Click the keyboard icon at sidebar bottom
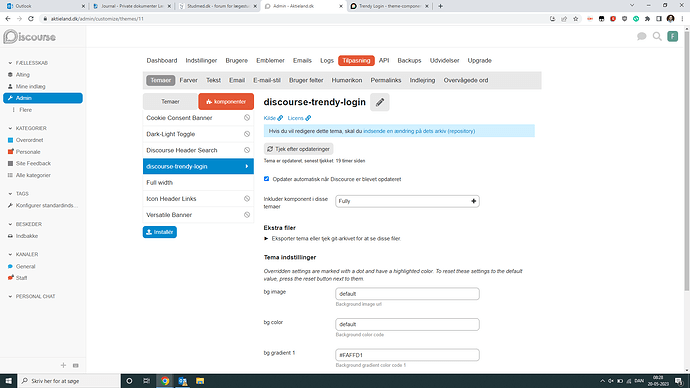Viewport: 690px width, 388px height. click(76, 365)
